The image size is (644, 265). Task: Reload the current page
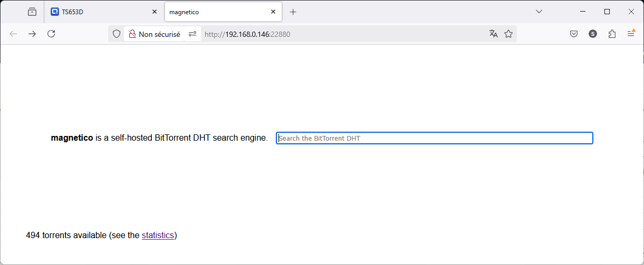(x=51, y=34)
